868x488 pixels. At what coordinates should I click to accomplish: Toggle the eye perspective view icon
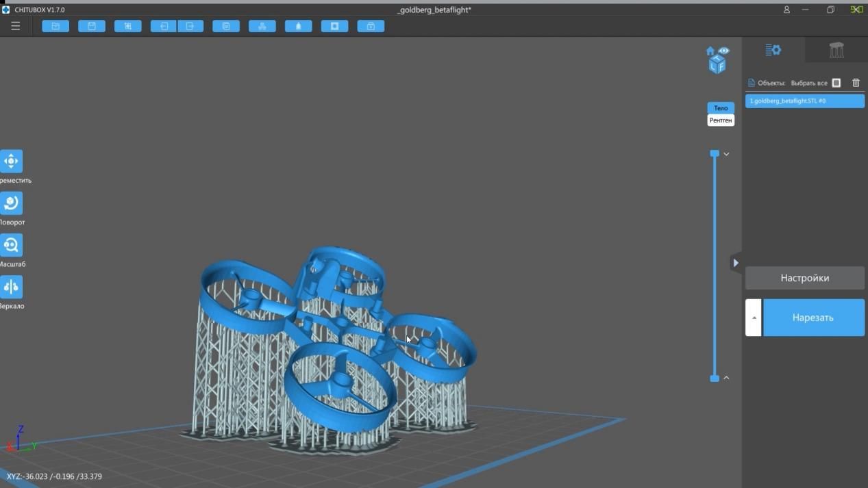(x=724, y=51)
